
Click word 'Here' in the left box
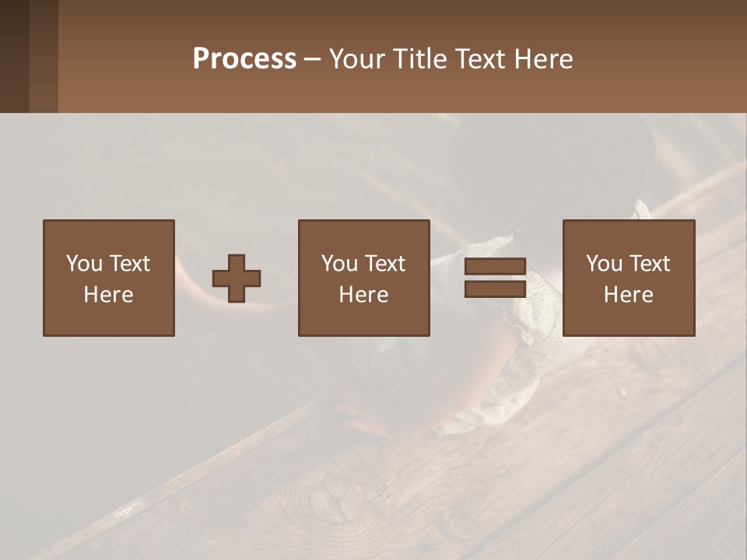tap(109, 294)
